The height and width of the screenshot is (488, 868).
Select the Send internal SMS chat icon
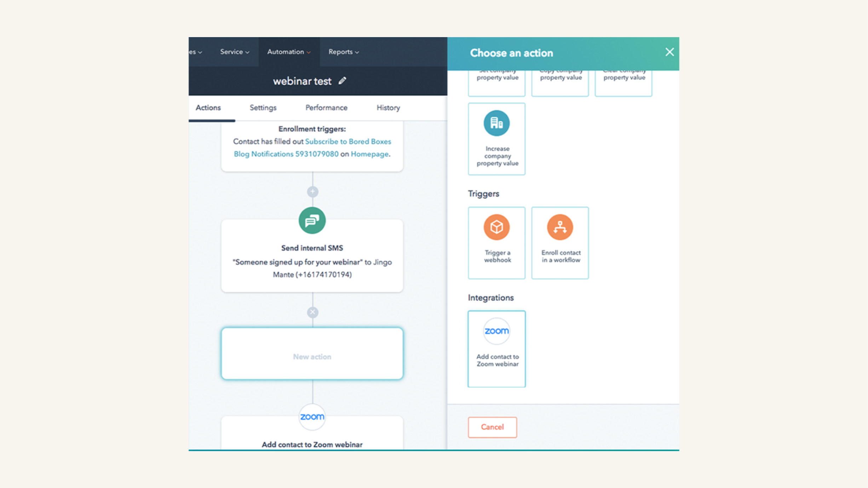pos(312,220)
